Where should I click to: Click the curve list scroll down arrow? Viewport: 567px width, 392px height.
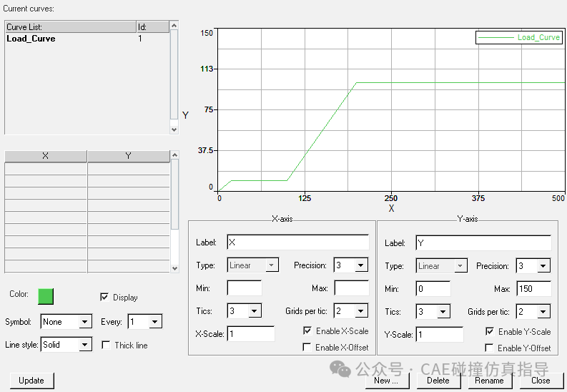[174, 129]
